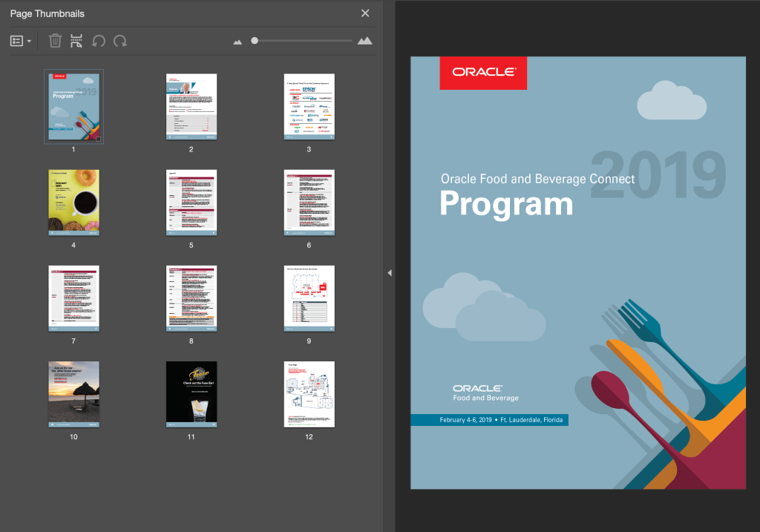Collapse the thumbnails pane with the arrow
This screenshot has height=532, width=760.
[389, 273]
